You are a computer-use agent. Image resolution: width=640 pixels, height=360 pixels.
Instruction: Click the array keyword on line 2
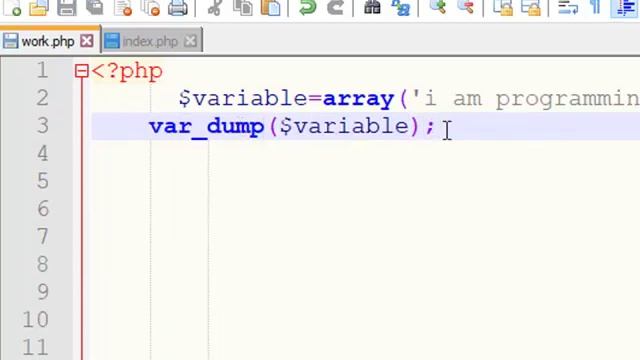click(x=358, y=99)
